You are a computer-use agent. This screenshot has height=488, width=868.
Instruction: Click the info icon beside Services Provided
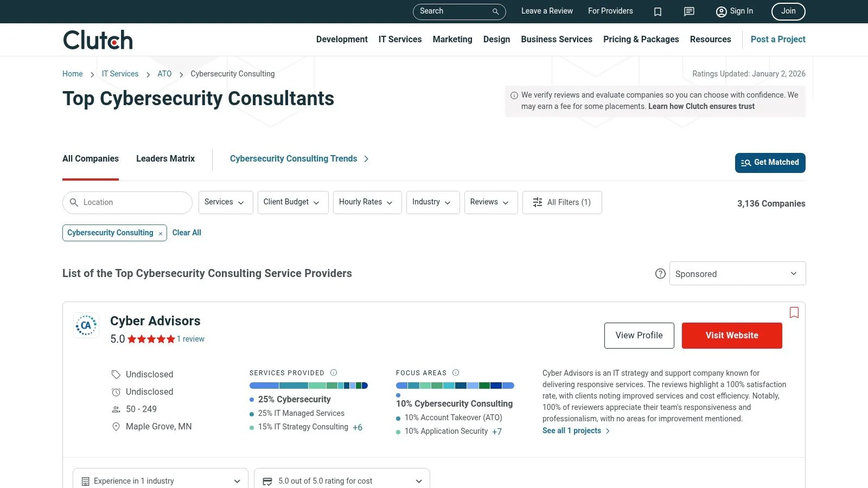(x=334, y=373)
